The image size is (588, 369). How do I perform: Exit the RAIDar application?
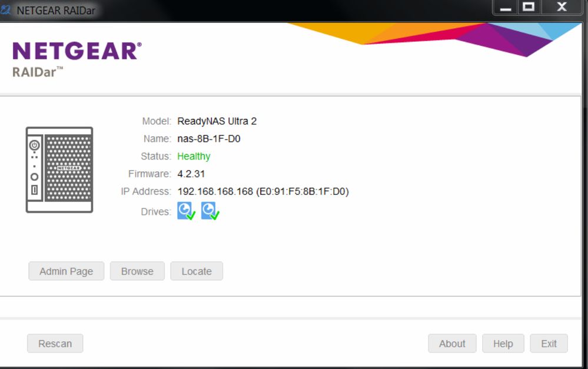tap(549, 344)
